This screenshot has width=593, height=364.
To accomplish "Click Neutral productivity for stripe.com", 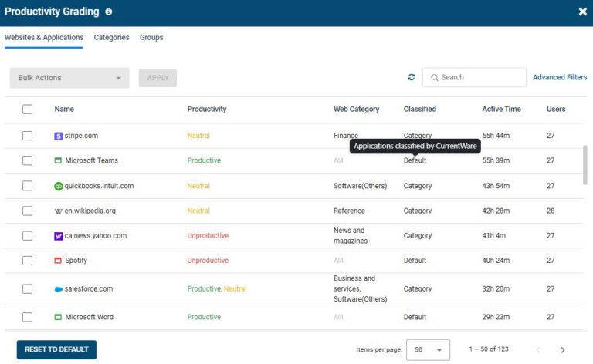I will point(198,136).
